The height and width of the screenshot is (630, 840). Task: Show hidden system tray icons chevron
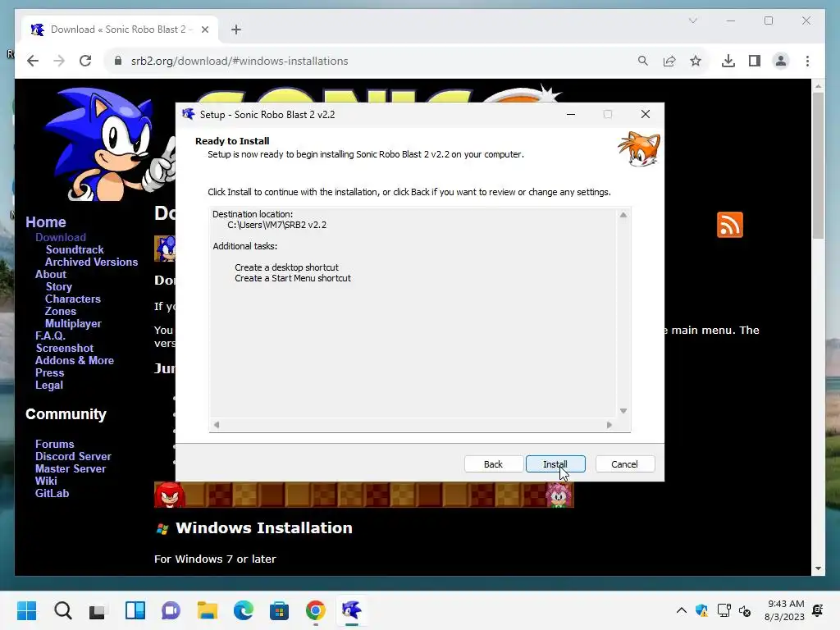click(x=682, y=610)
